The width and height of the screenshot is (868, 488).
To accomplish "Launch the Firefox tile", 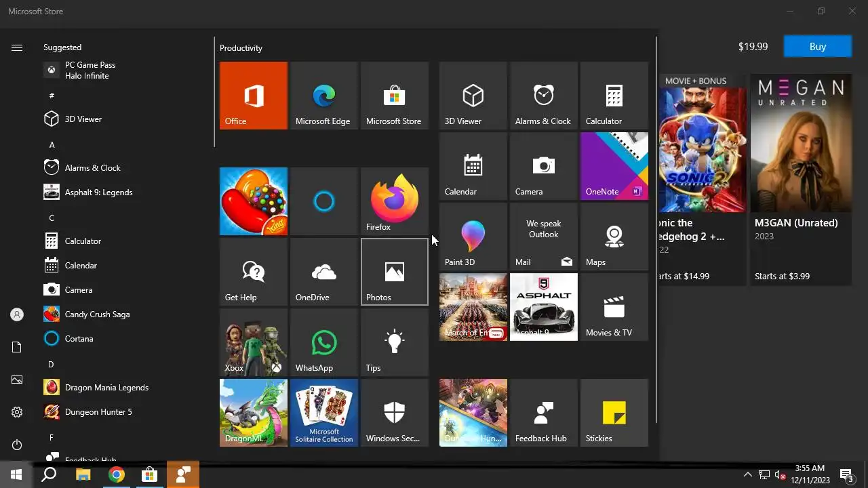I will [x=395, y=201].
